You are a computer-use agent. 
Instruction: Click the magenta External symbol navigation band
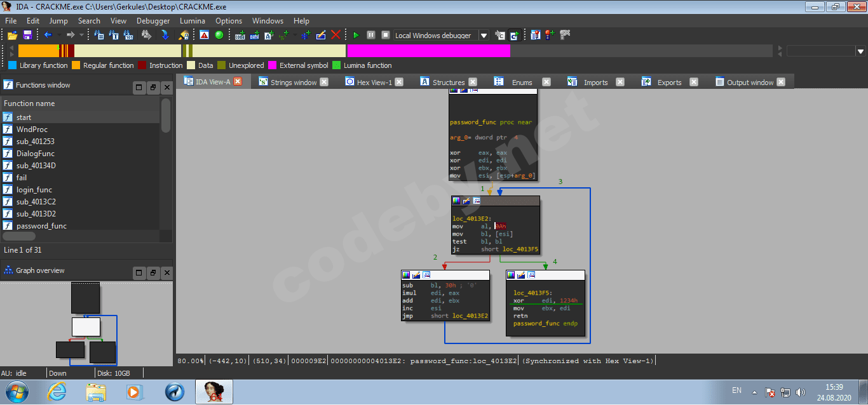(428, 51)
